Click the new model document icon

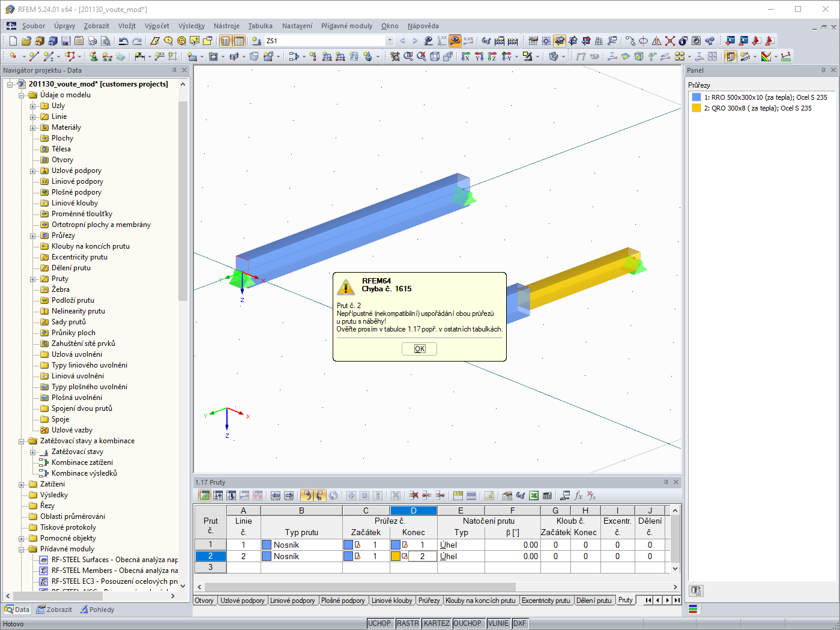[13, 41]
